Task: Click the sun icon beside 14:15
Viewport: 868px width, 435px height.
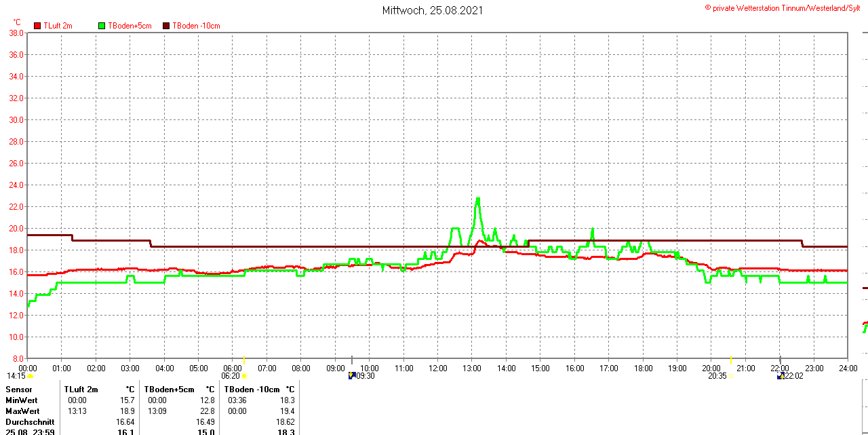Action: click(x=30, y=376)
